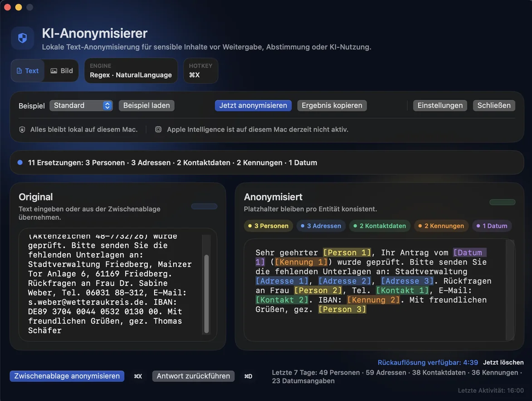Open Einstellungen
Screen dimensions: 532x401
pos(440,106)
